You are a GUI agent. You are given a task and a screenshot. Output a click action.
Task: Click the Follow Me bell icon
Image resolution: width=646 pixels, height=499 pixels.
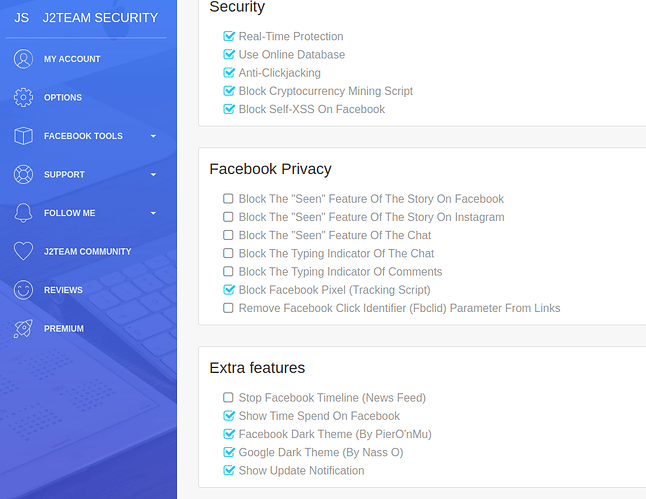(x=23, y=213)
